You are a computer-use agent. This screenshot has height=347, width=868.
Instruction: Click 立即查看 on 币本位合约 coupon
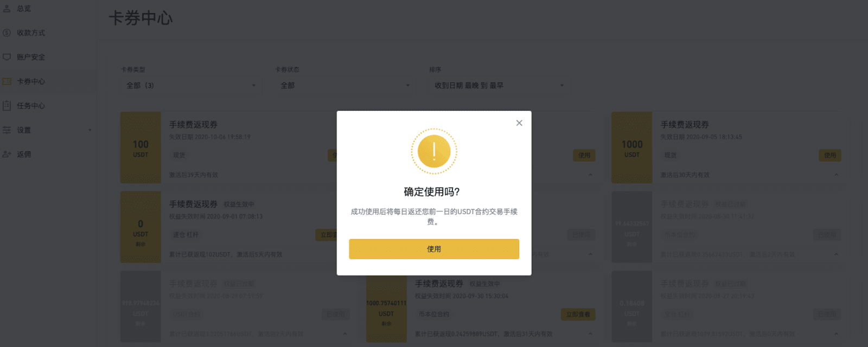tap(578, 314)
